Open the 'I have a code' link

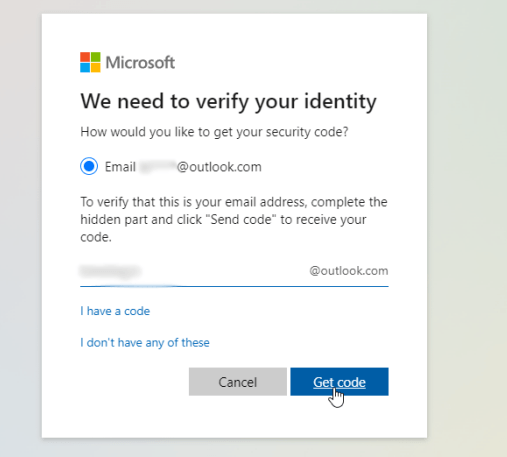pos(115,311)
